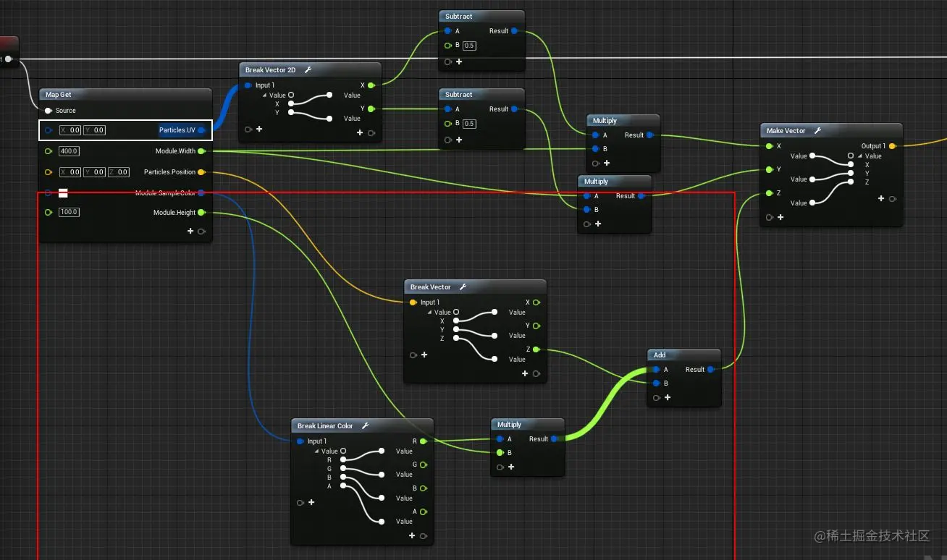Image resolution: width=947 pixels, height=560 pixels.
Task: Click the Particles.Position Y value field
Action: coord(95,172)
